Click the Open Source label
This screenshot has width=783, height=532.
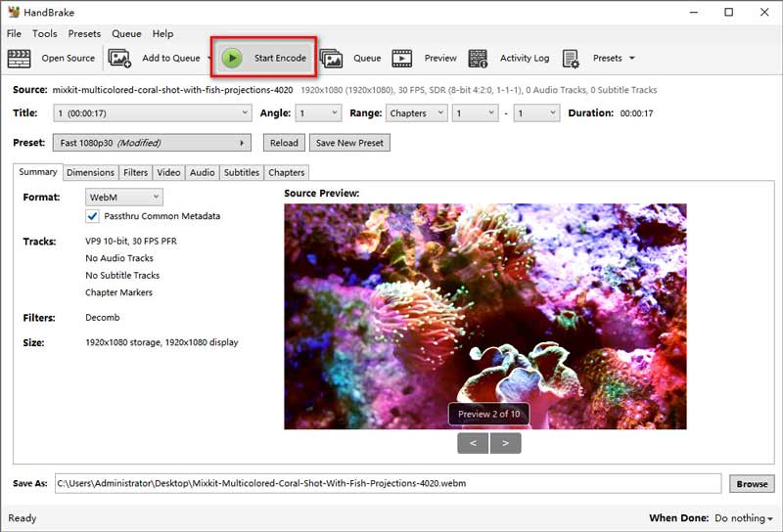69,59
